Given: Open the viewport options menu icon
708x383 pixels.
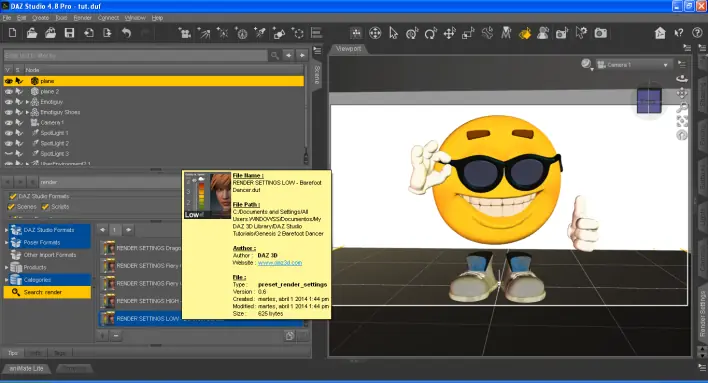Looking at the screenshot, I should [682, 65].
